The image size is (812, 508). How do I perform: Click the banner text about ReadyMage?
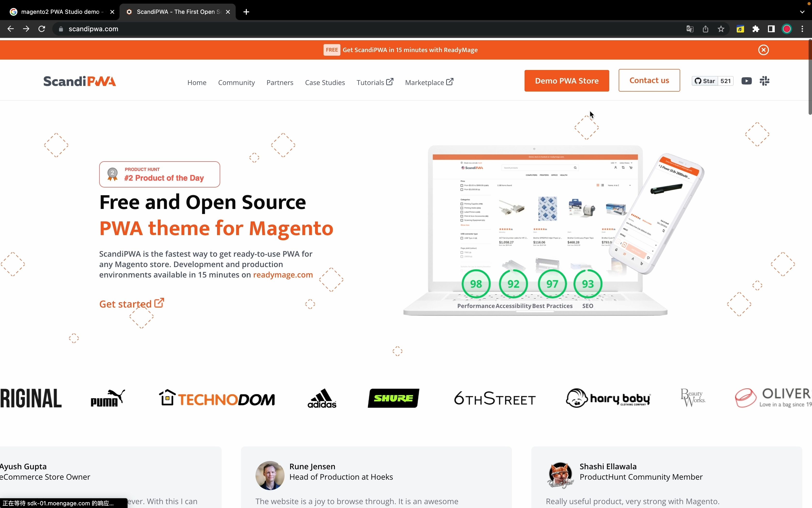tap(410, 50)
